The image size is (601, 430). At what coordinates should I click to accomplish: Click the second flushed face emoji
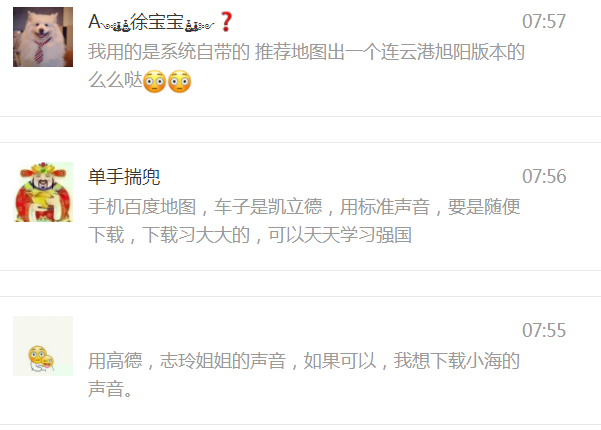[179, 81]
